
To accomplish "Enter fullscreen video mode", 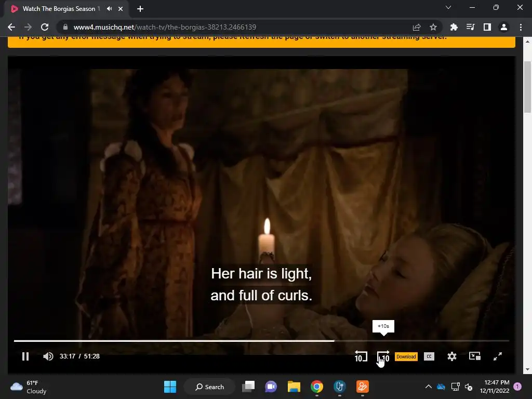I will [x=497, y=356].
